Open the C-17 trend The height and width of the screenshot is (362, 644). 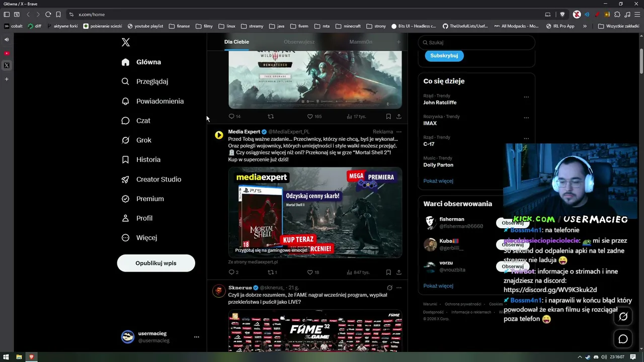point(429,144)
